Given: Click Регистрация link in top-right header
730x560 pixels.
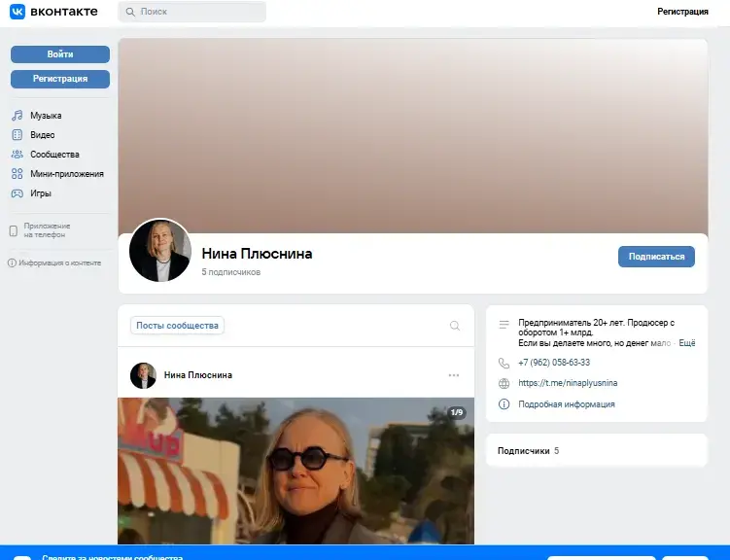Looking at the screenshot, I should click(682, 12).
